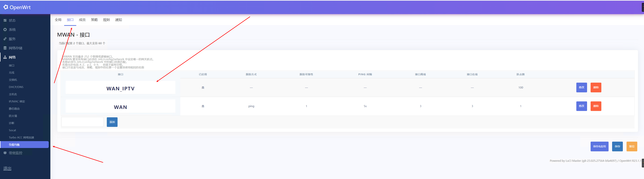Viewport: 644px width, 179px height.
Task: Click the 状态 status grid icon
Action: (x=5, y=20)
